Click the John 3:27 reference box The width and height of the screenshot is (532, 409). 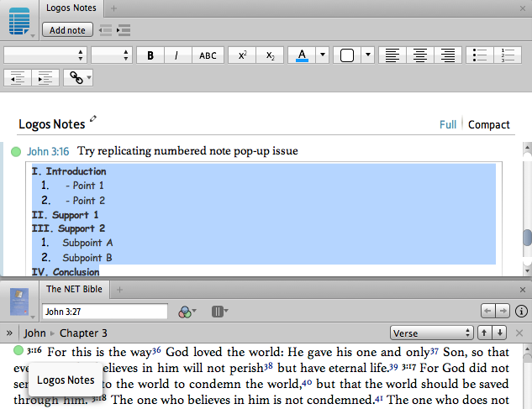105,312
